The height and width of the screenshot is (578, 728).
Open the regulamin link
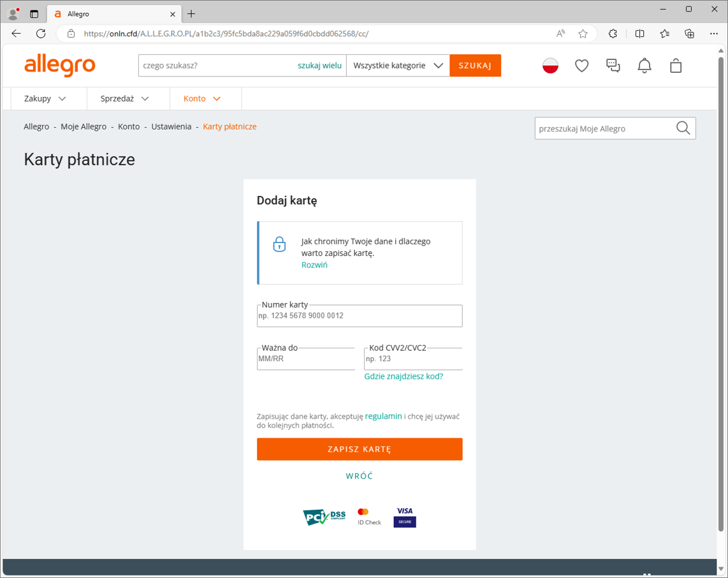[x=383, y=416]
